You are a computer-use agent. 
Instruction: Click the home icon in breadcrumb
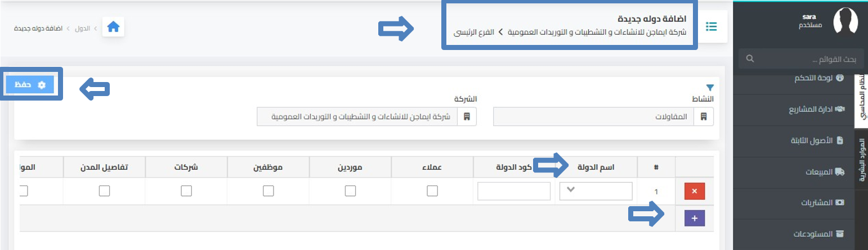(x=113, y=27)
